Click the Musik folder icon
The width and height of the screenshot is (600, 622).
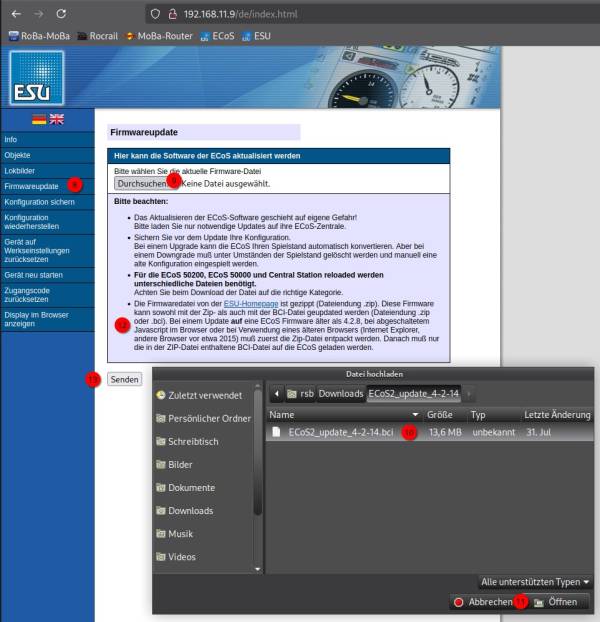point(161,534)
